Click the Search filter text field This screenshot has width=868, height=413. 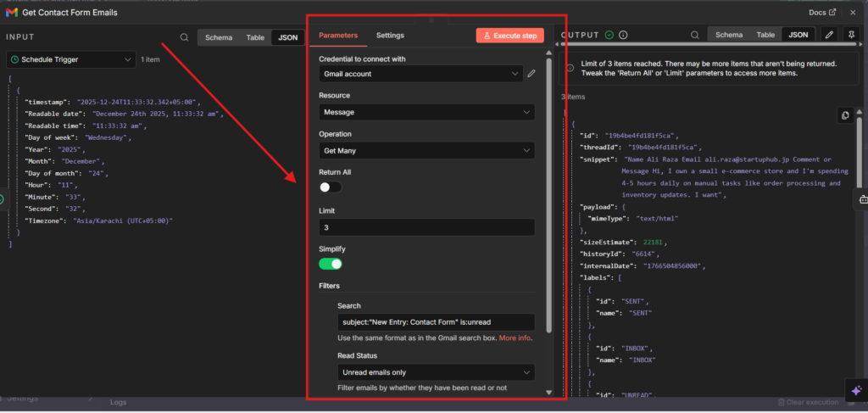pos(437,322)
